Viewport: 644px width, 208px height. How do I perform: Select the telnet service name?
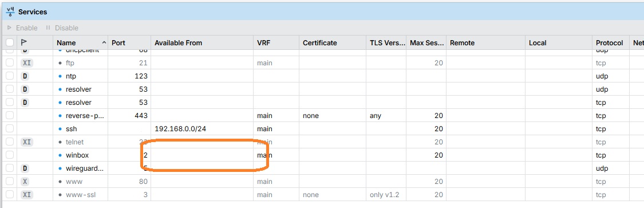74,142
